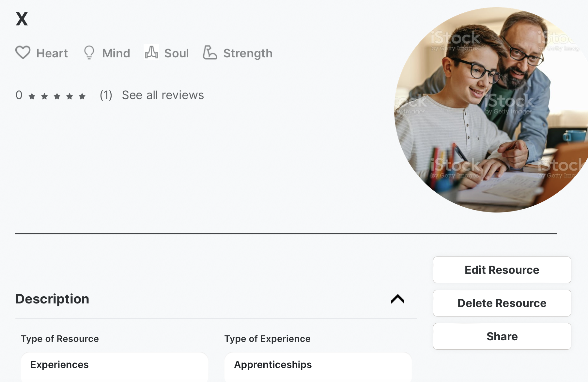The width and height of the screenshot is (588, 382).
Task: Click the Description section heading
Action: tap(53, 299)
